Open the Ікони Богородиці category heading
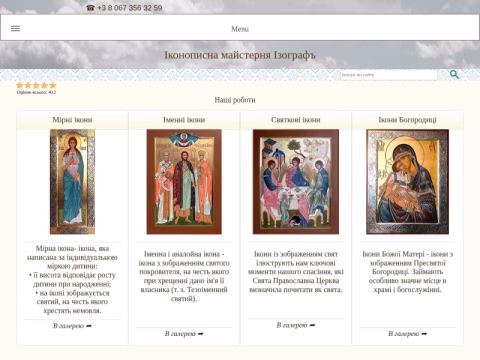480x360 pixels. point(407,120)
